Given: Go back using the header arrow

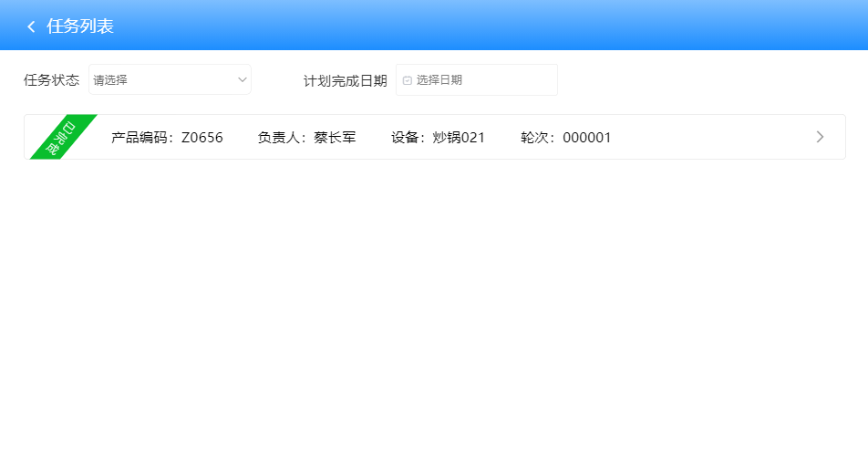Looking at the screenshot, I should click(32, 26).
